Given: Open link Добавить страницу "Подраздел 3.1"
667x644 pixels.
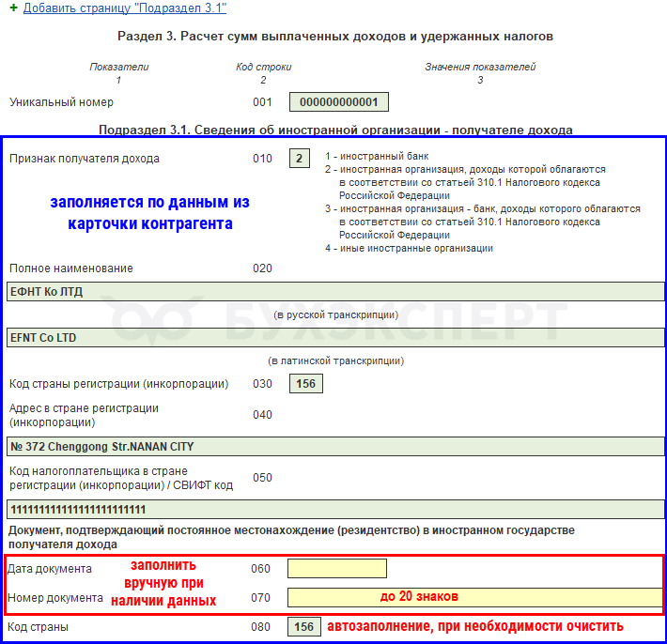Looking at the screenshot, I should 125,8.
